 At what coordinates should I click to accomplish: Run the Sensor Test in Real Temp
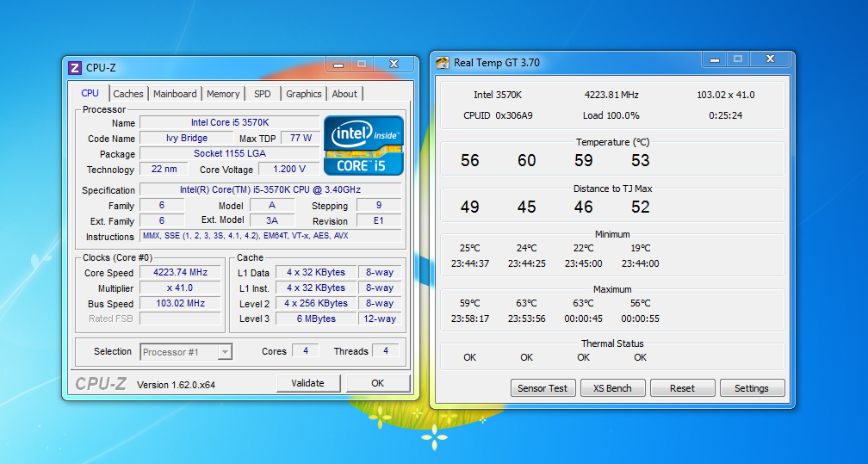(542, 388)
